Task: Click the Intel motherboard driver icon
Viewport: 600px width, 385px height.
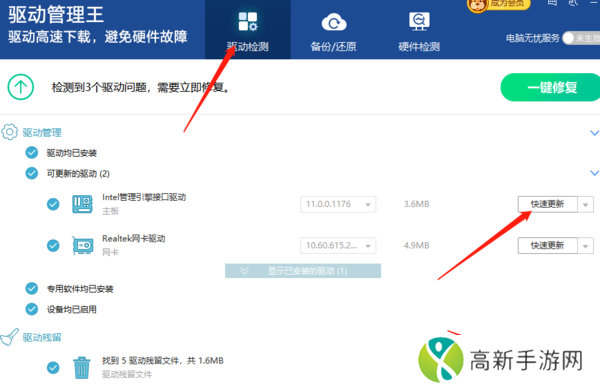Action: pyautogui.click(x=82, y=204)
